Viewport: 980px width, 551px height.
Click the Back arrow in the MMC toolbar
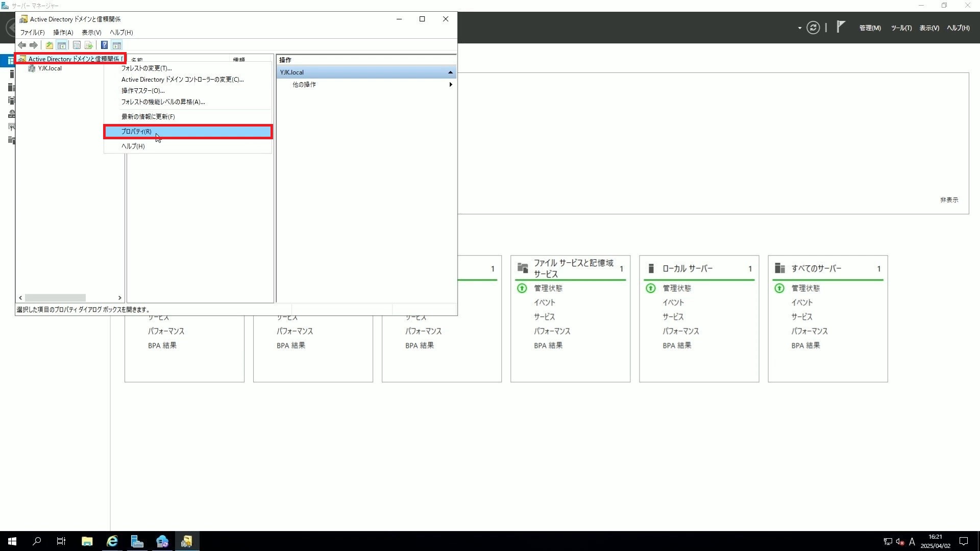pos(22,45)
